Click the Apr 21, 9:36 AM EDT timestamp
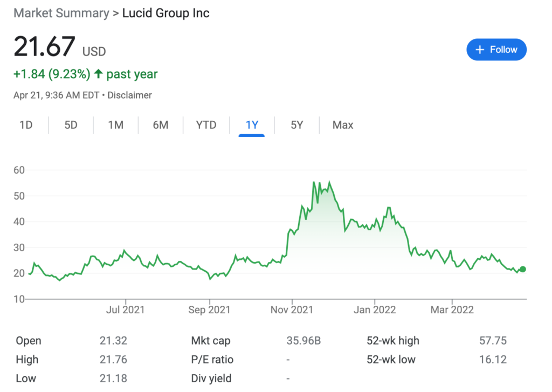This screenshot has height=392, width=552. (x=56, y=95)
